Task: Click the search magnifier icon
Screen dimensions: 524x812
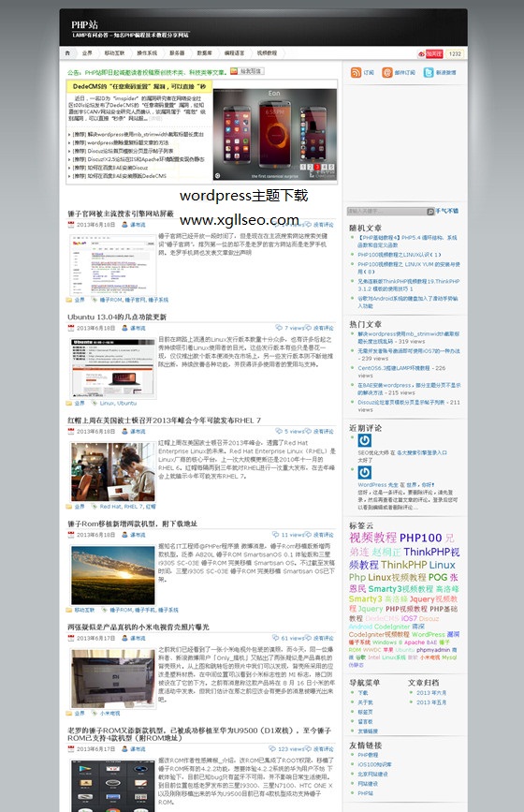Action: 430,212
